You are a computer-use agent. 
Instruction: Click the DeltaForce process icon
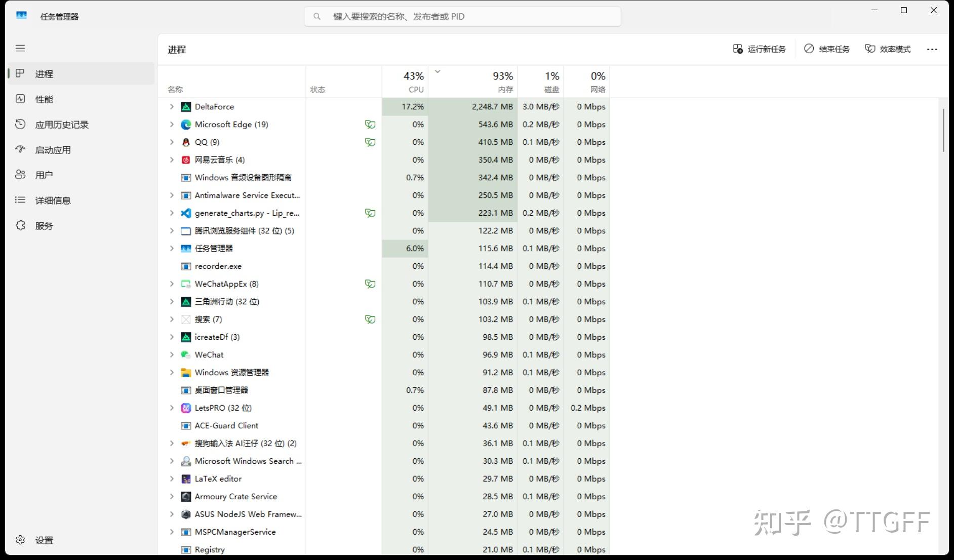click(x=186, y=107)
